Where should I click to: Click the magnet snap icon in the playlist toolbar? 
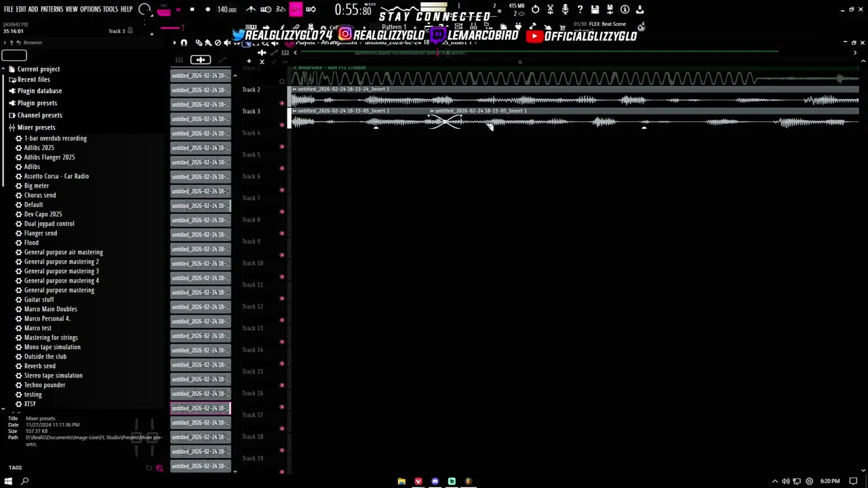point(184,43)
